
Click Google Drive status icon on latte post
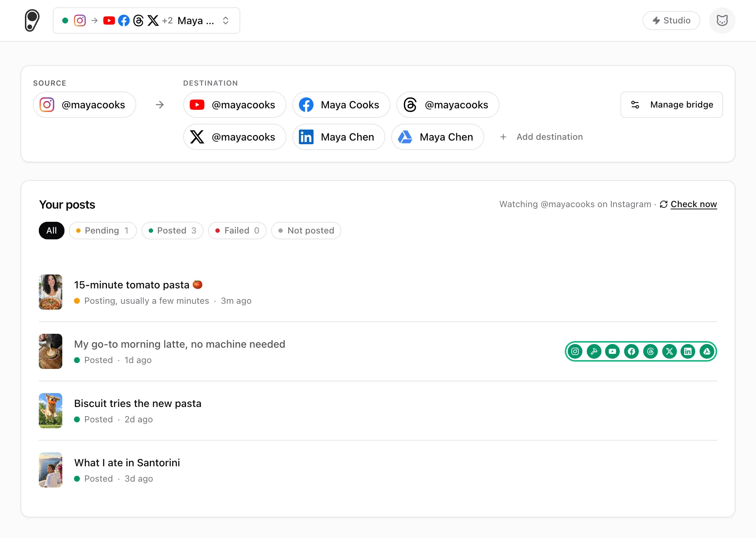pos(707,351)
